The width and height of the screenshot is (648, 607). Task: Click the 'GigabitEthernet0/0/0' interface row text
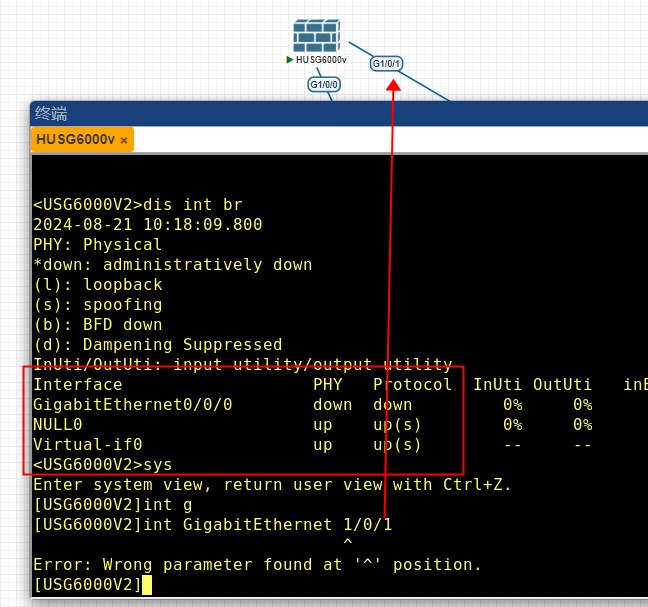coord(133,405)
